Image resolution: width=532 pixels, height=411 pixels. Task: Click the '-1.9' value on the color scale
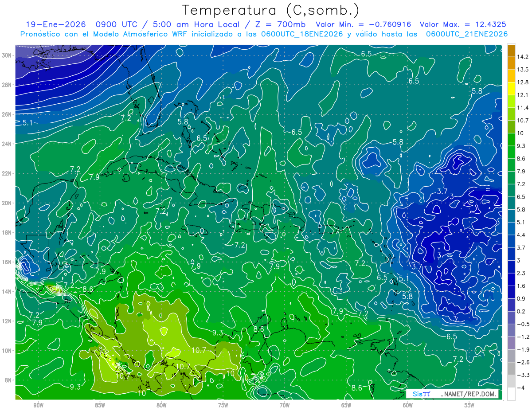click(x=522, y=349)
